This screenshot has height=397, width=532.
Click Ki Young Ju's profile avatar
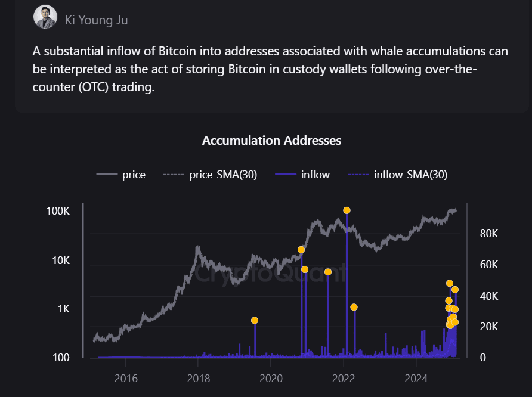click(45, 17)
